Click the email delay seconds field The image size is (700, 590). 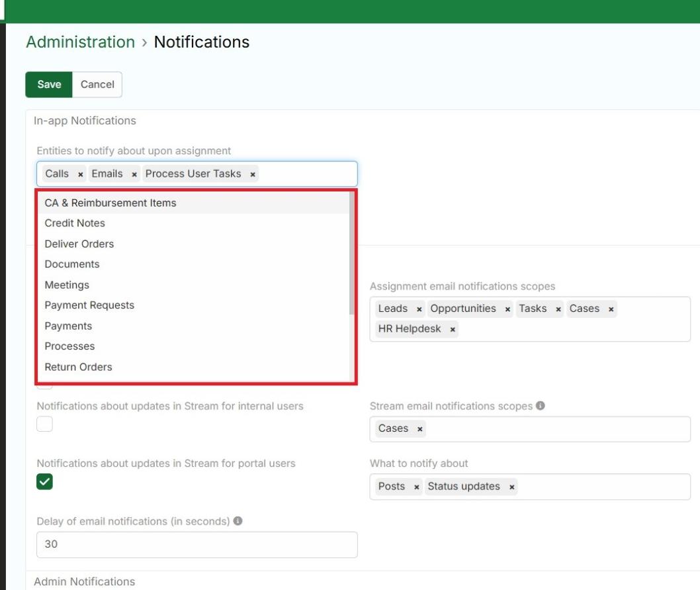click(x=197, y=544)
